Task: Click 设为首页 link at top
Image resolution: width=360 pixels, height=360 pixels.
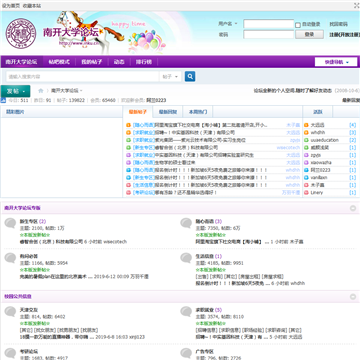Action: [x=11, y=6]
